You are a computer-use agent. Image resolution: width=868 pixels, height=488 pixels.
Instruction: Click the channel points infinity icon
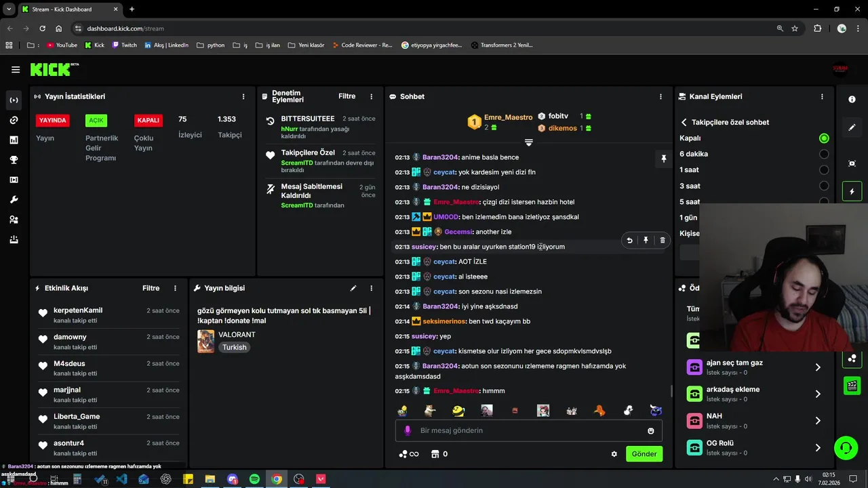click(409, 454)
